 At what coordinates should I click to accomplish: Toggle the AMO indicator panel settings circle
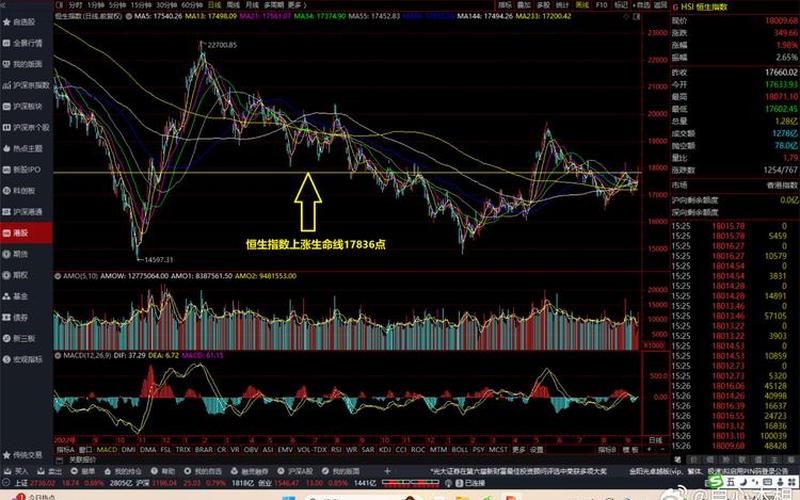[59, 274]
